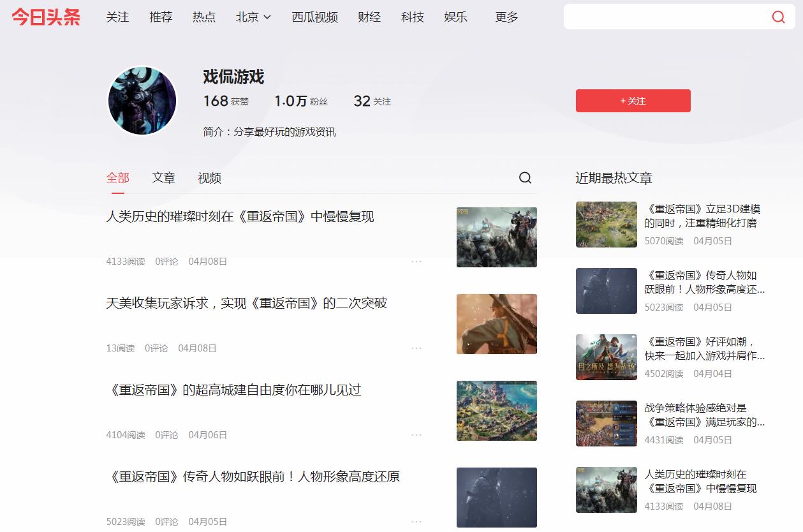
Task: Open sidebar article 人类历史的璀璨时刻 dated 04月08日
Action: [700, 482]
